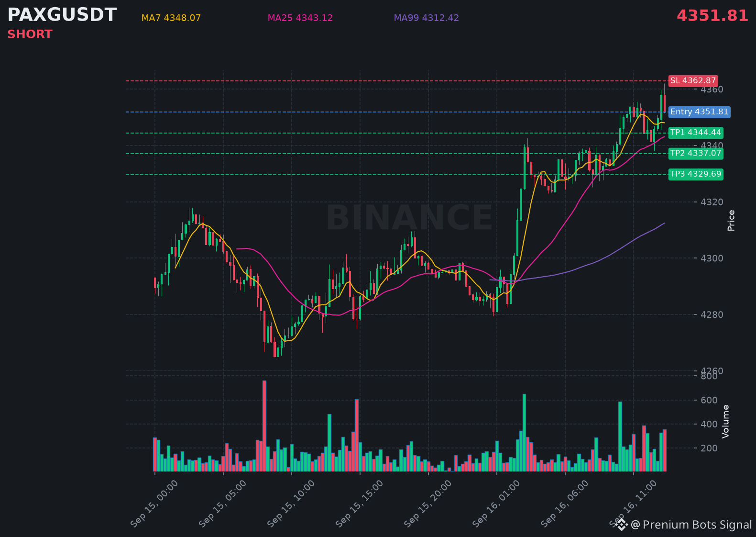Click the current price 4351.81 at top right
This screenshot has width=756, height=537.
click(712, 16)
